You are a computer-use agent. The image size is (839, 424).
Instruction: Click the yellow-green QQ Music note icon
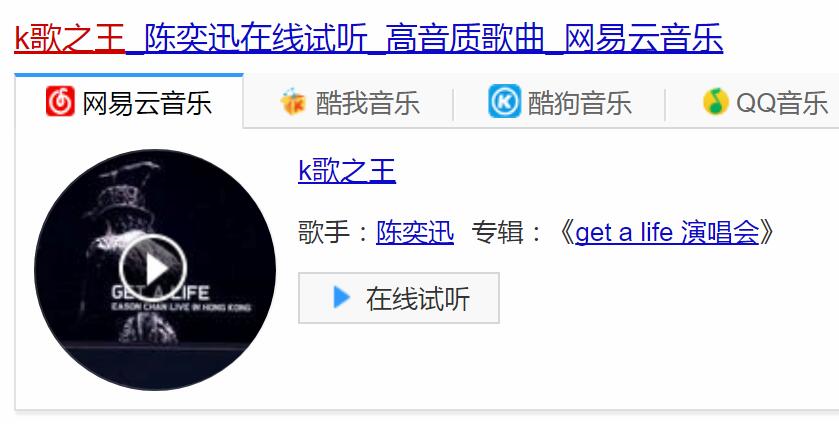pyautogui.click(x=716, y=101)
